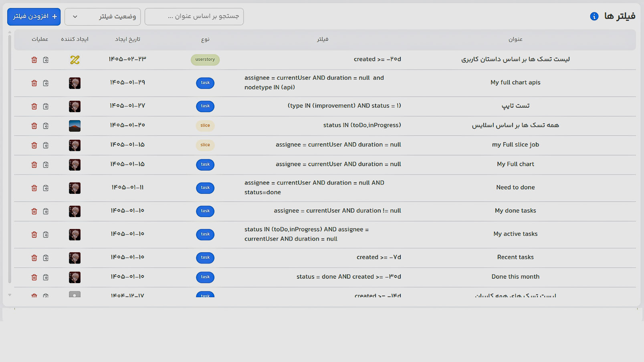Click the 'نوع' column header
Image resolution: width=644 pixels, height=362 pixels.
click(x=205, y=39)
